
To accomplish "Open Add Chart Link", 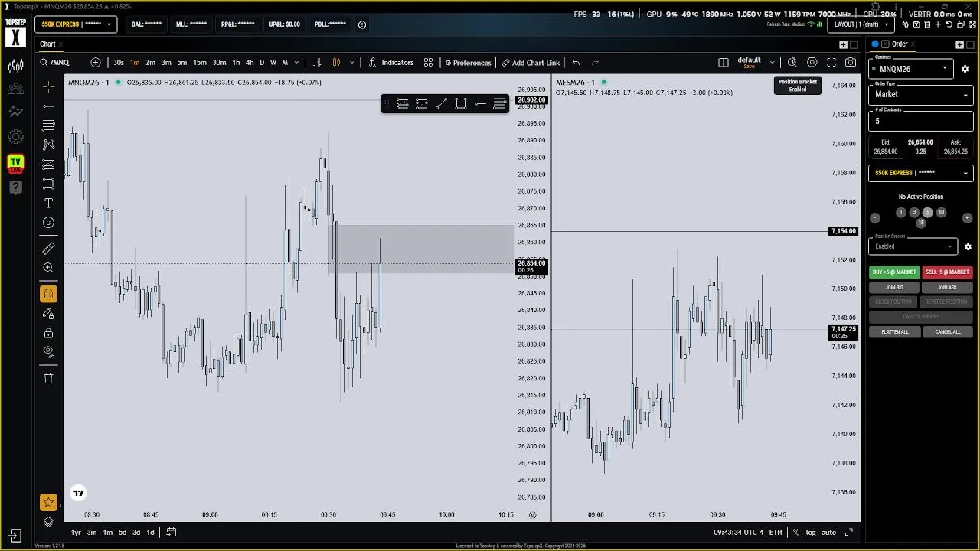I will 531,63.
